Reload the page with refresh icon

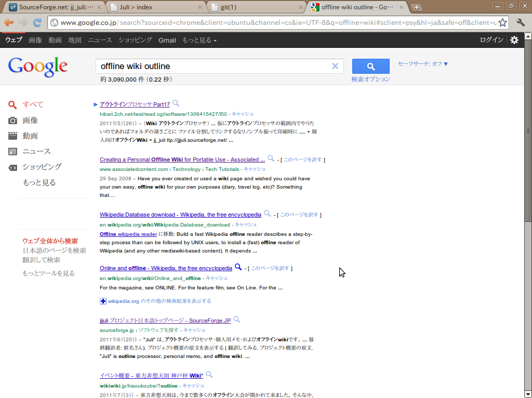pos(37,23)
